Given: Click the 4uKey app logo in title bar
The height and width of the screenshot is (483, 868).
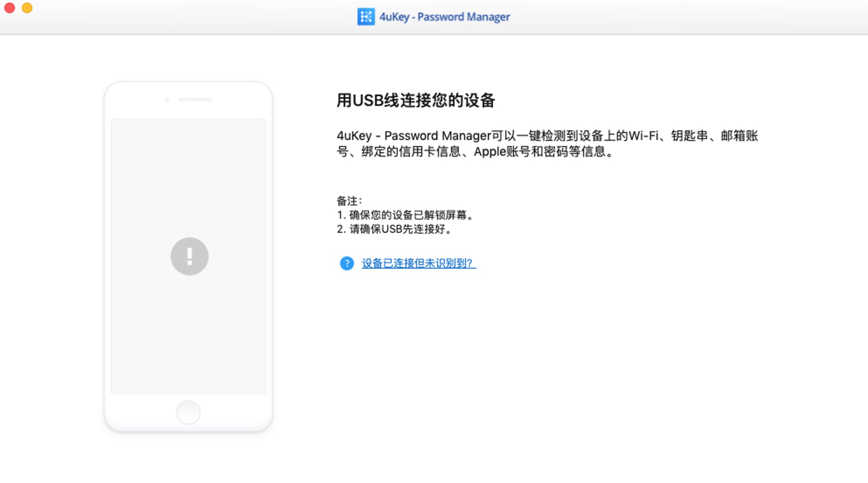Looking at the screenshot, I should (366, 17).
